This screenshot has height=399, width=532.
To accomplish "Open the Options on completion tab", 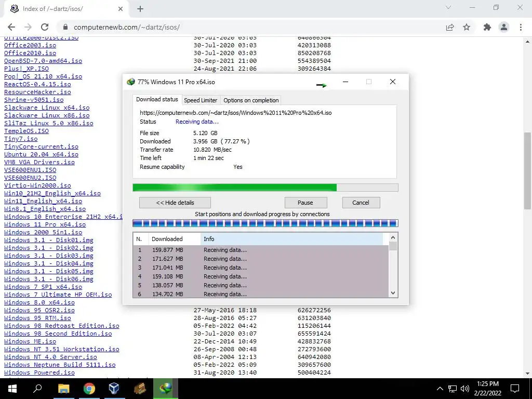I will point(251,100).
